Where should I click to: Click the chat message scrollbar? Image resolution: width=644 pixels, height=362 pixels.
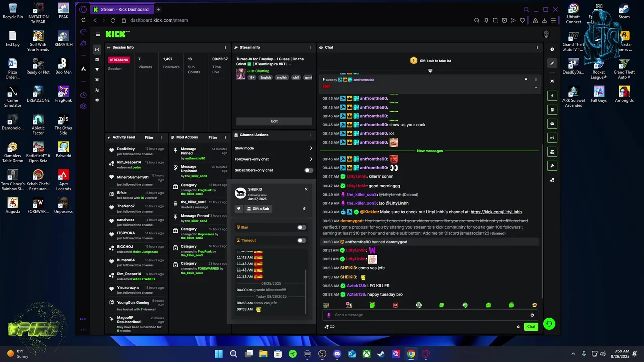[x=542, y=221]
